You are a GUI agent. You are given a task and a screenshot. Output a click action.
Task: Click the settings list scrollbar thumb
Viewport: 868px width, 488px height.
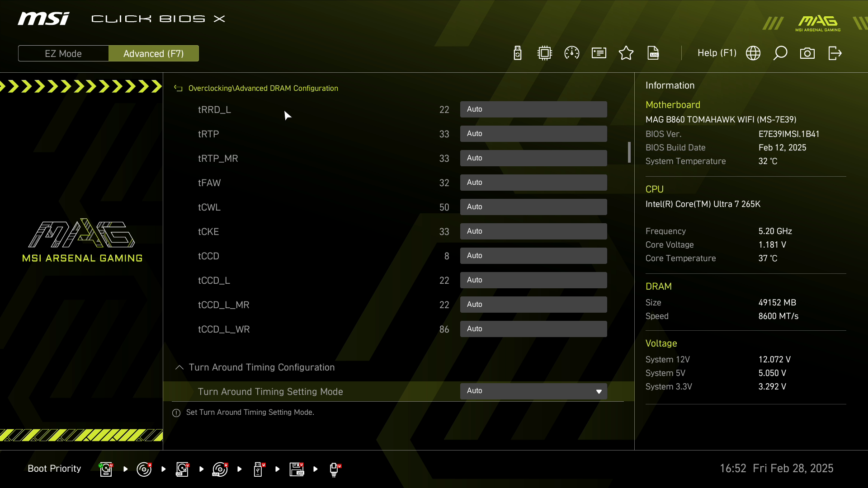[629, 152]
